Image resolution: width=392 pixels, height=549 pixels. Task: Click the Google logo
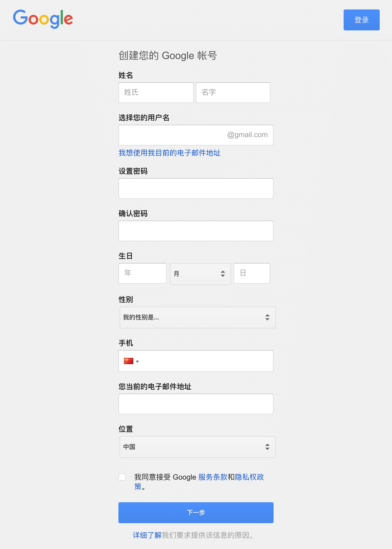43,19
